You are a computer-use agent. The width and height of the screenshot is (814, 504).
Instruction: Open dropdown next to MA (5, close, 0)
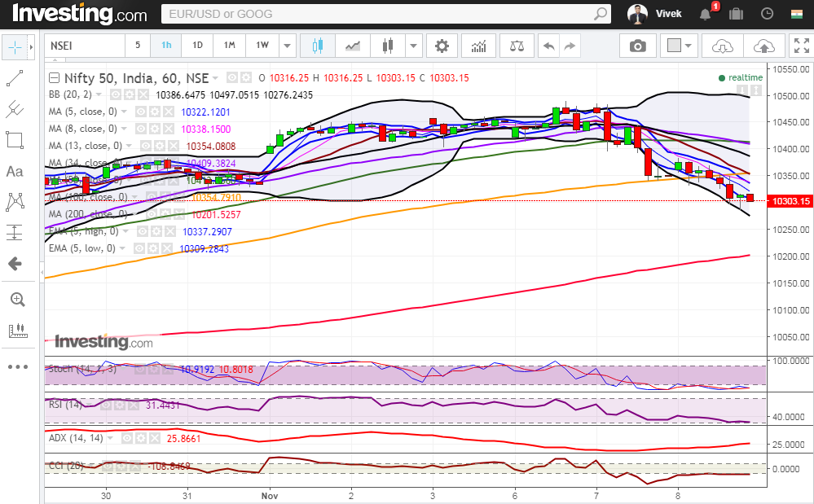pyautogui.click(x=124, y=112)
